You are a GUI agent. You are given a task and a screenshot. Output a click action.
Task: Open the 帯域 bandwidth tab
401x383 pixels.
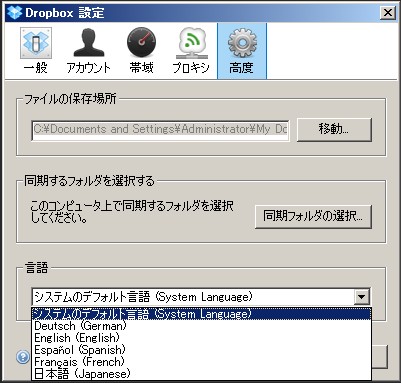(142, 51)
